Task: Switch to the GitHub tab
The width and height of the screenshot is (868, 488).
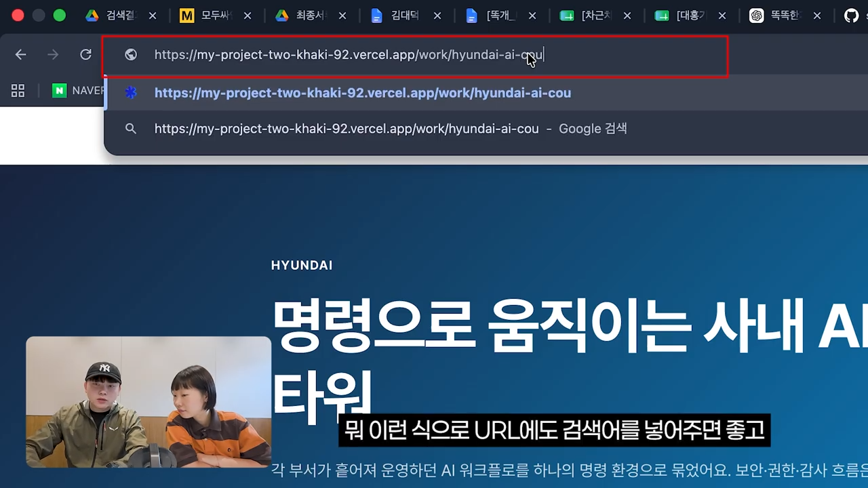Action: point(852,16)
